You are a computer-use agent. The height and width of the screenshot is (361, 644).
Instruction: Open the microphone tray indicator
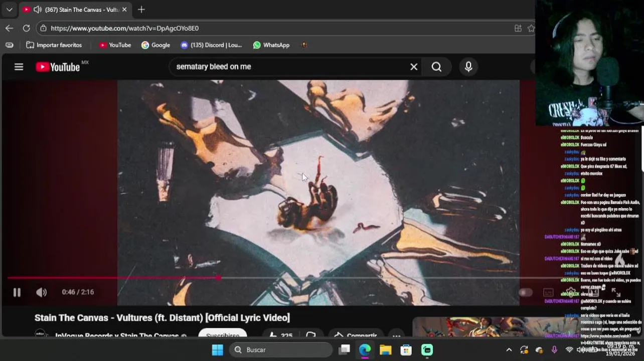pos(554,349)
